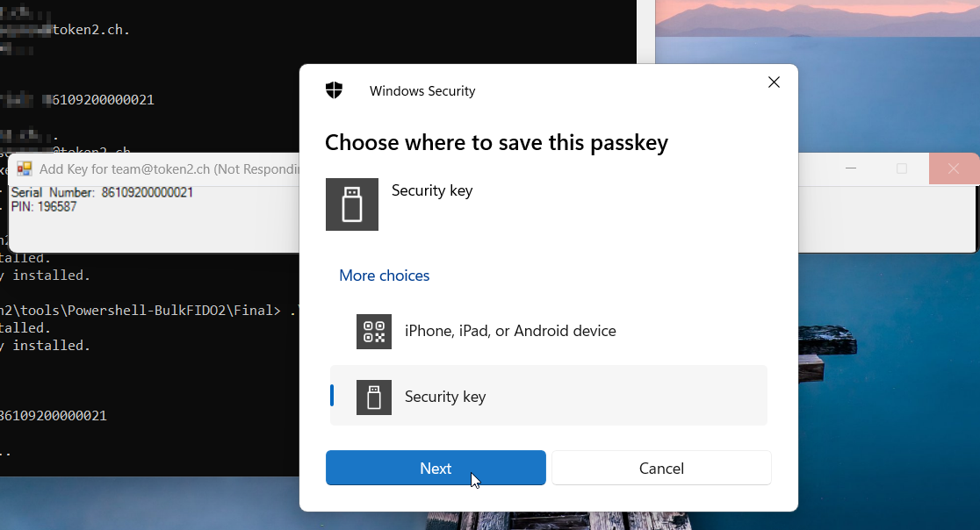980x530 pixels.
Task: Click the Cancel button
Action: click(x=661, y=468)
